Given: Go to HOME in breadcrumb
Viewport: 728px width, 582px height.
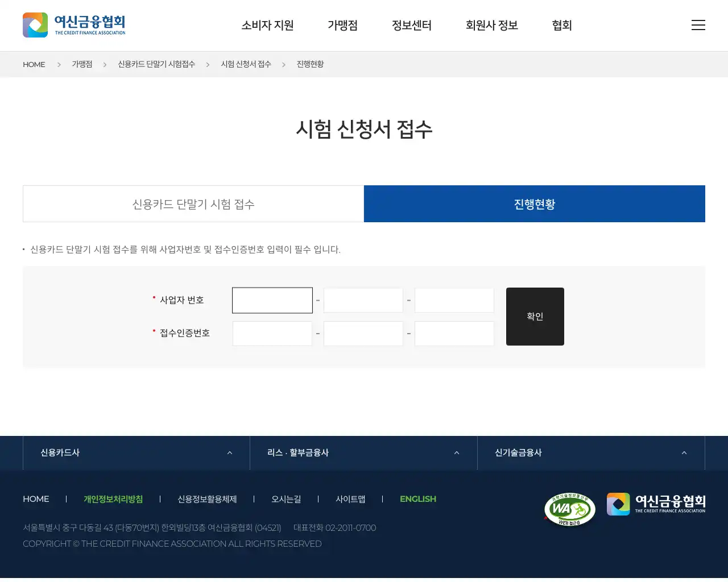Looking at the screenshot, I should point(34,64).
